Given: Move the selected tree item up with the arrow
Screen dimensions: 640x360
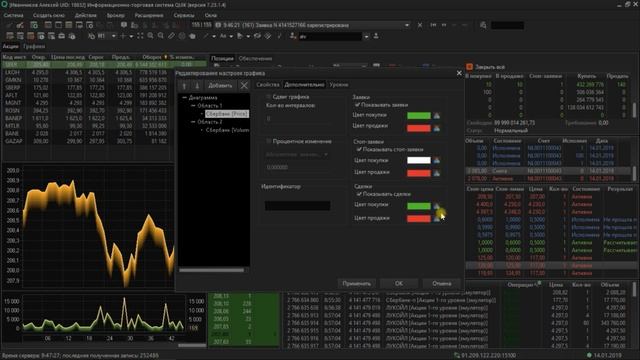Looking at the screenshot, I should click(x=184, y=86).
